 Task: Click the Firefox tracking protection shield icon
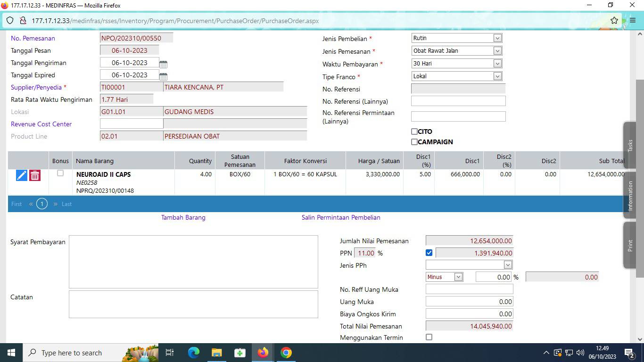coord(10,21)
